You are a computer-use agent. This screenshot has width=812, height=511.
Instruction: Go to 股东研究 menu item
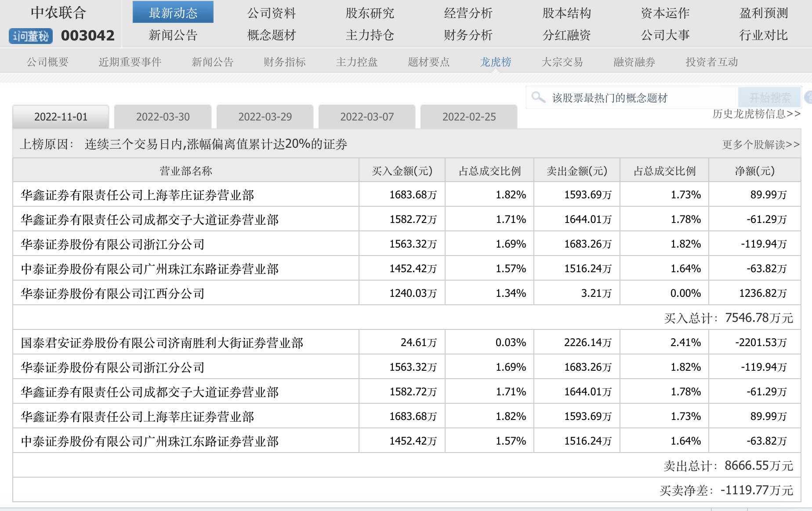370,13
